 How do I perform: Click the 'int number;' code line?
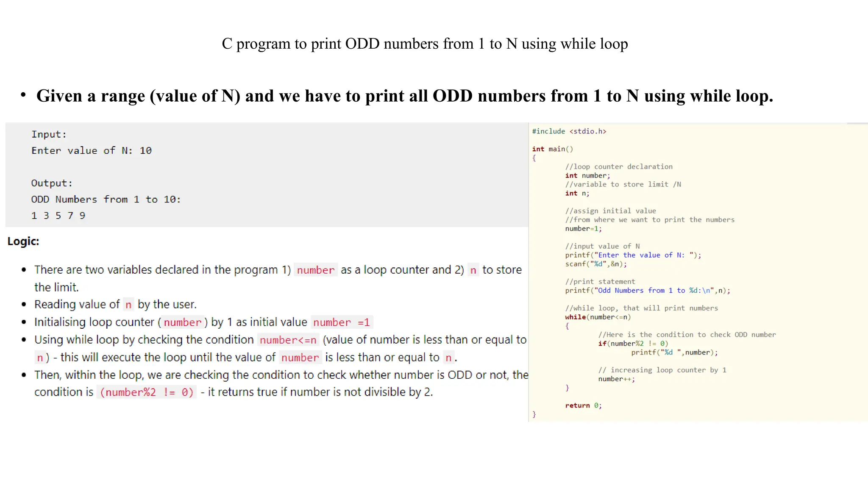pos(587,176)
